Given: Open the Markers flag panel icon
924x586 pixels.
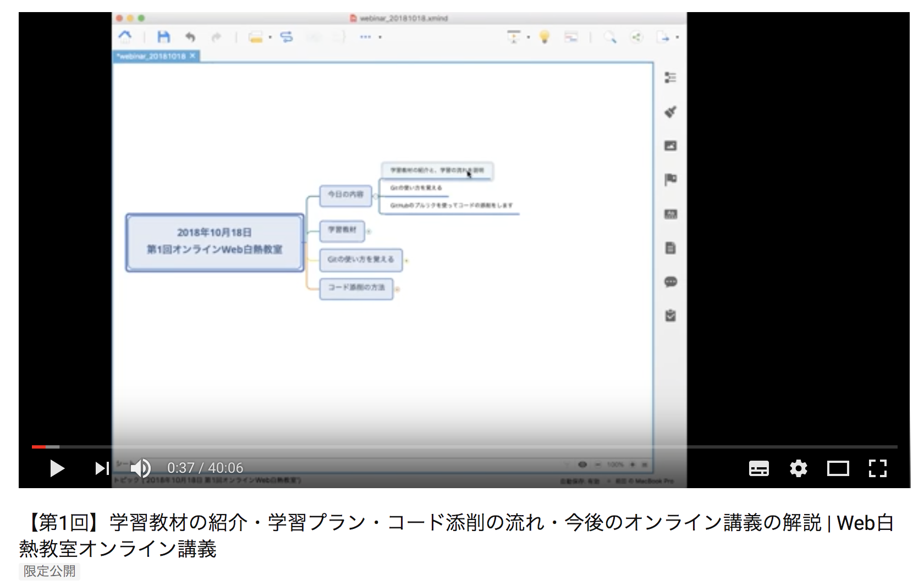Looking at the screenshot, I should (670, 180).
